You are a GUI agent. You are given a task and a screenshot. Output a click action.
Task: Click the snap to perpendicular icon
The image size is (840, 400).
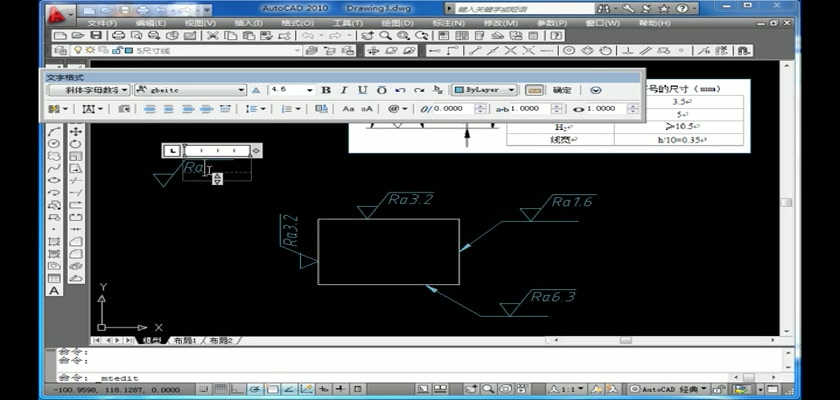(x=629, y=50)
